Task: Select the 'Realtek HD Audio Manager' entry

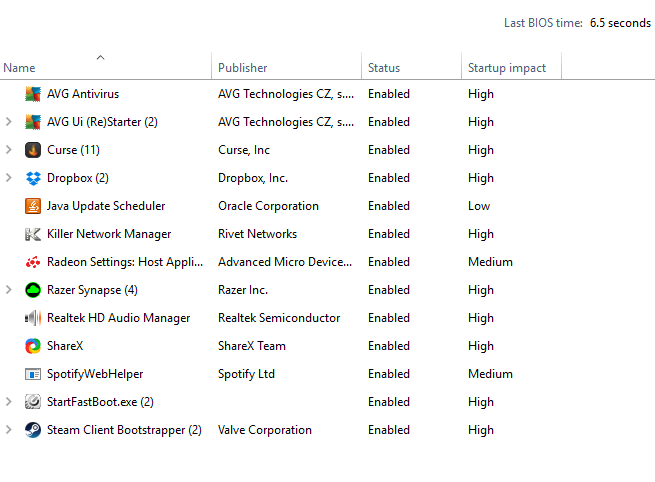Action: click(119, 318)
